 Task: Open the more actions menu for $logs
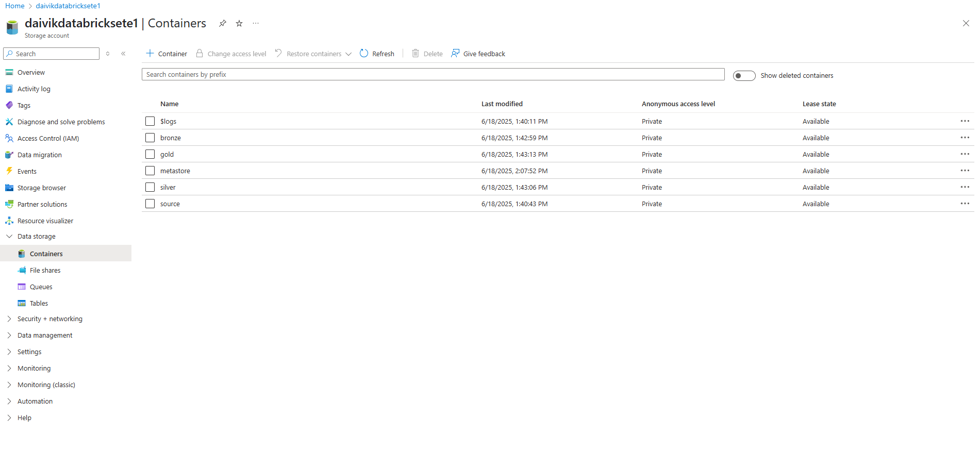pos(965,121)
